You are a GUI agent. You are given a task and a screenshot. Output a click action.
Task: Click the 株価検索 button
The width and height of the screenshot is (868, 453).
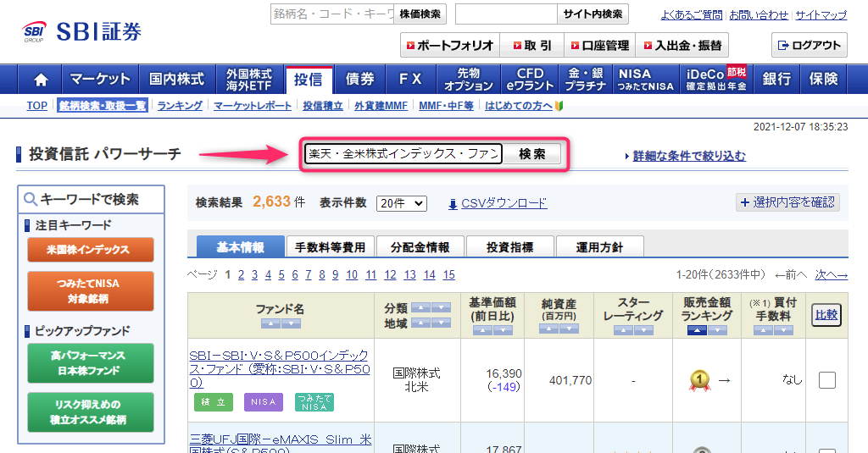click(x=420, y=14)
